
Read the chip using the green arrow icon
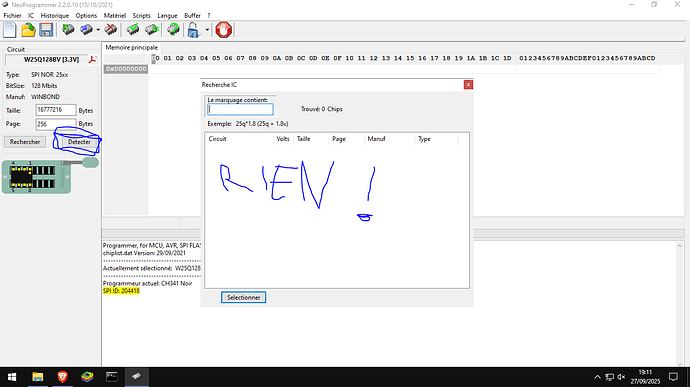point(68,30)
